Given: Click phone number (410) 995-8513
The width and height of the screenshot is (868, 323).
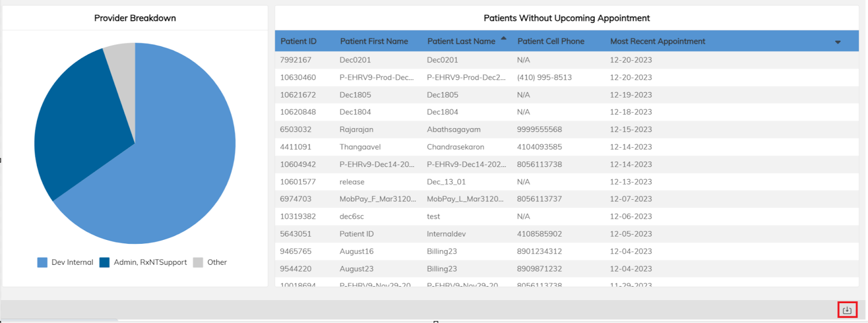Looking at the screenshot, I should click(544, 77).
